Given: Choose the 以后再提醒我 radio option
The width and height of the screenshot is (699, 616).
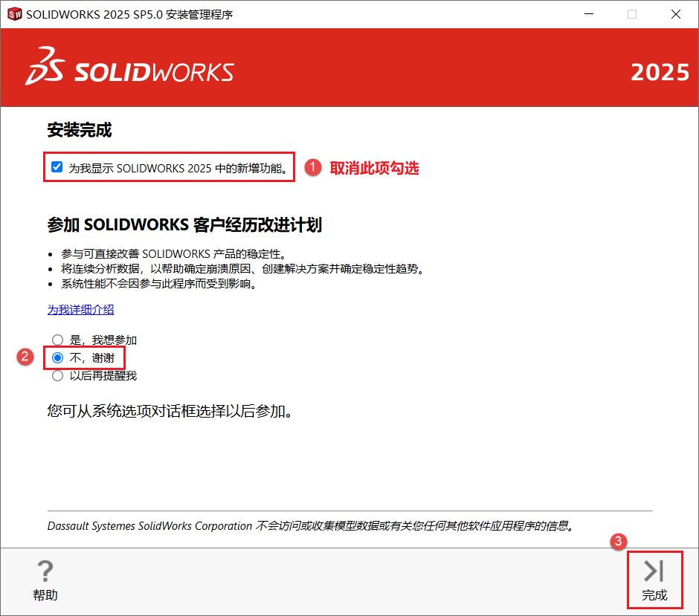Looking at the screenshot, I should tap(57, 376).
